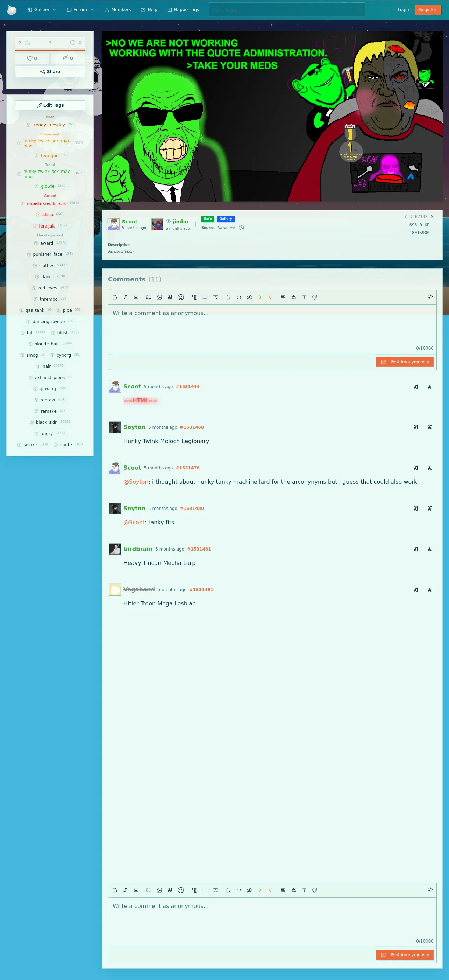
Task: Toggle favorite heart on this post
Action: click(32, 58)
